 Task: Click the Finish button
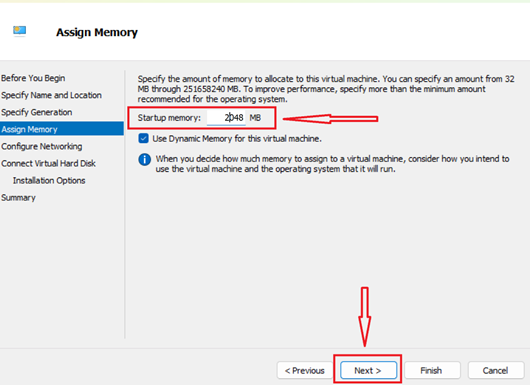pyautogui.click(x=432, y=370)
